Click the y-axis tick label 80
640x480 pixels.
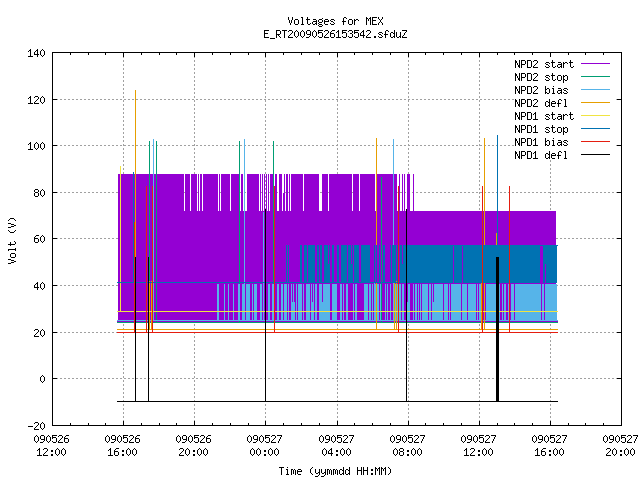(39, 193)
